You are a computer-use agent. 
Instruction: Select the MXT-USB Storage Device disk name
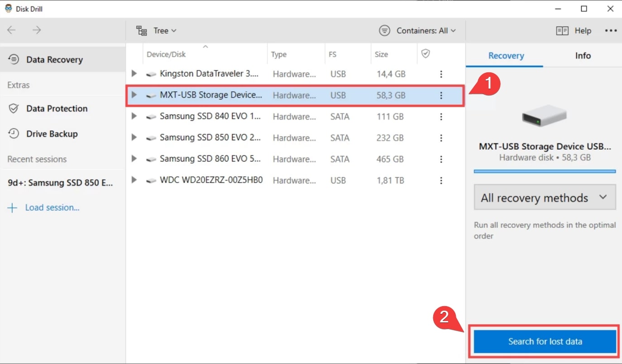click(211, 95)
